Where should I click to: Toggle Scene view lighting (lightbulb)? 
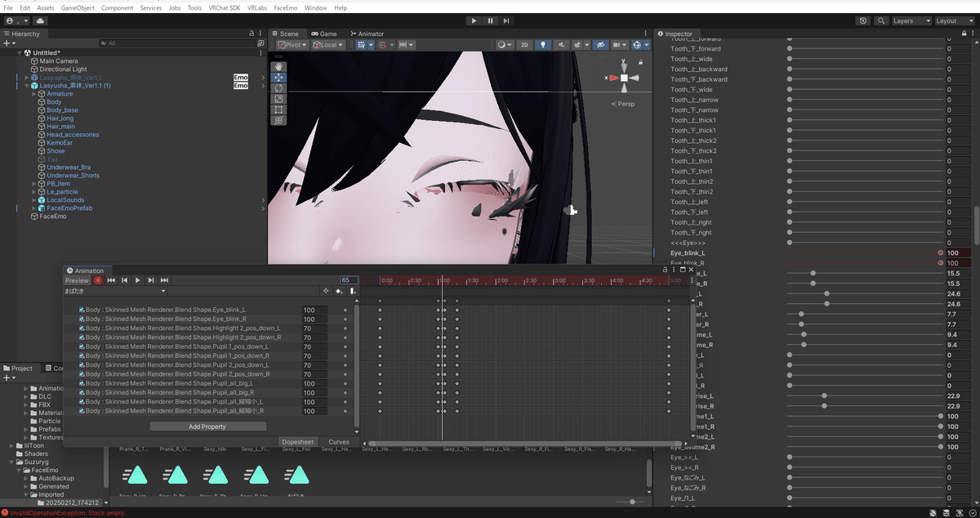coord(541,45)
